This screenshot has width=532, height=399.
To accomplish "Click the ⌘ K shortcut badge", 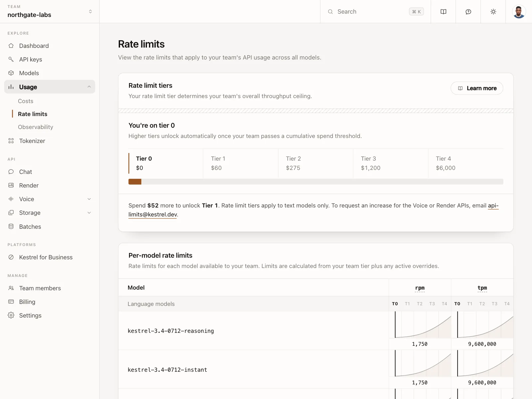I will pyautogui.click(x=416, y=12).
